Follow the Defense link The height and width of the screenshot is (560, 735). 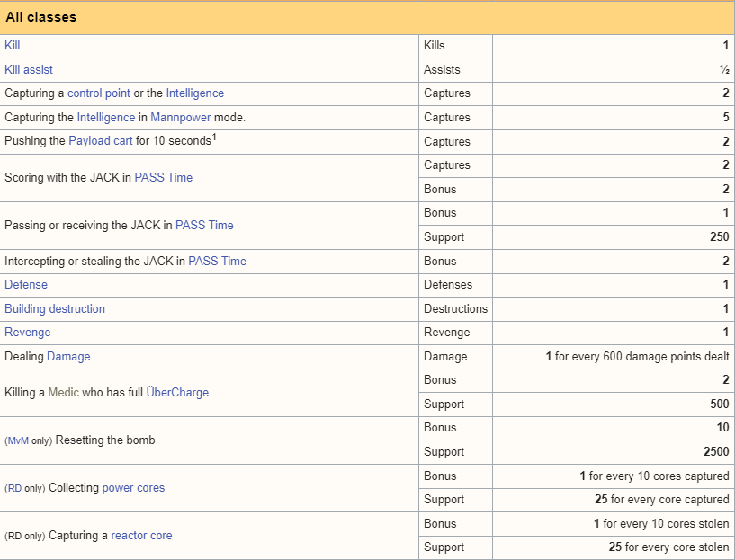[26, 285]
